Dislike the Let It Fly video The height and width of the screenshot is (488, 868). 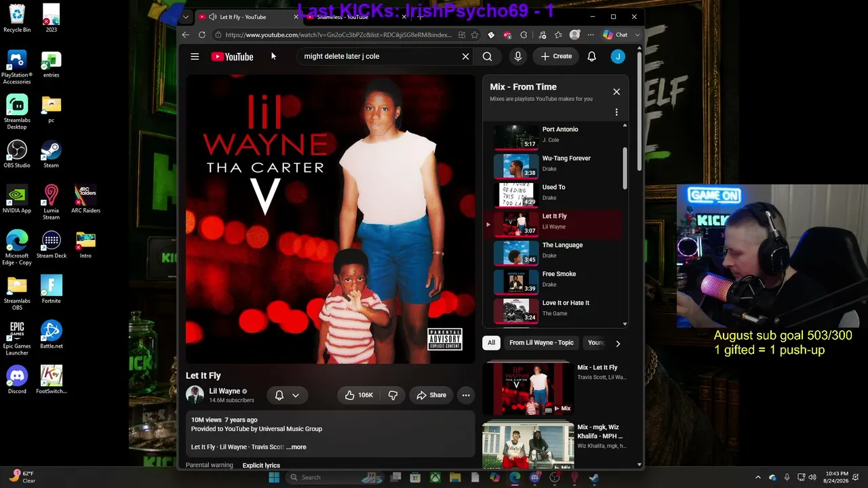click(x=393, y=395)
